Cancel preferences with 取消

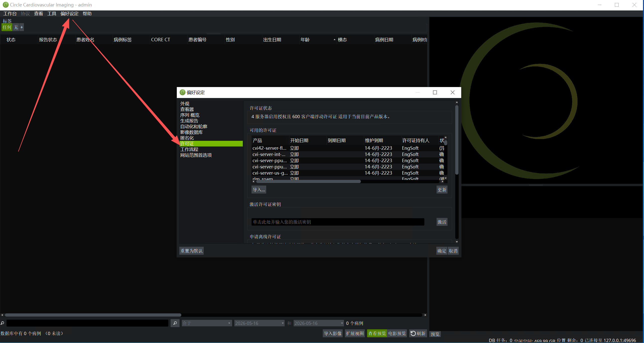[453, 251]
